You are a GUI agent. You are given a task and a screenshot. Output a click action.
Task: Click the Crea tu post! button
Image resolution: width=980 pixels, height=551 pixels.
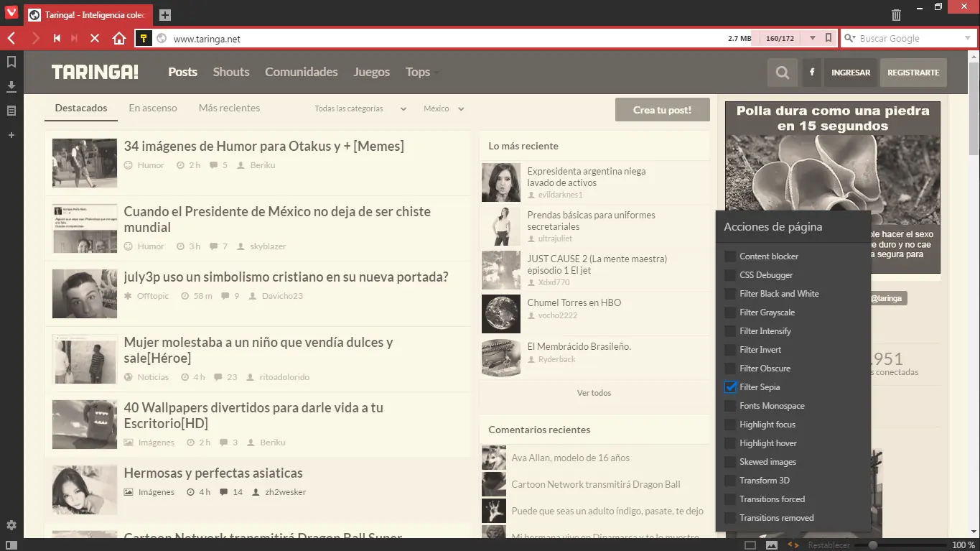click(663, 110)
